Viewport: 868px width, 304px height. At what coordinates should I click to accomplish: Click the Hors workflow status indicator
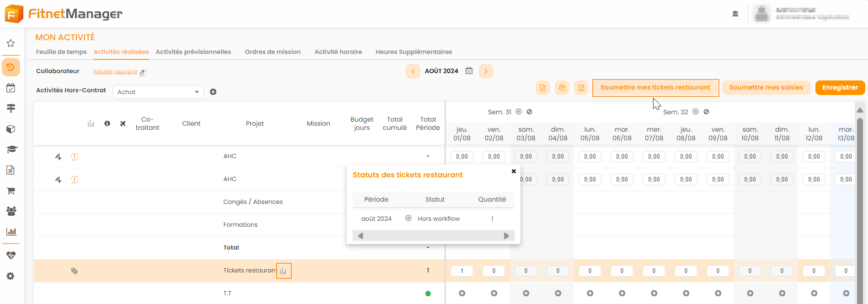408,219
